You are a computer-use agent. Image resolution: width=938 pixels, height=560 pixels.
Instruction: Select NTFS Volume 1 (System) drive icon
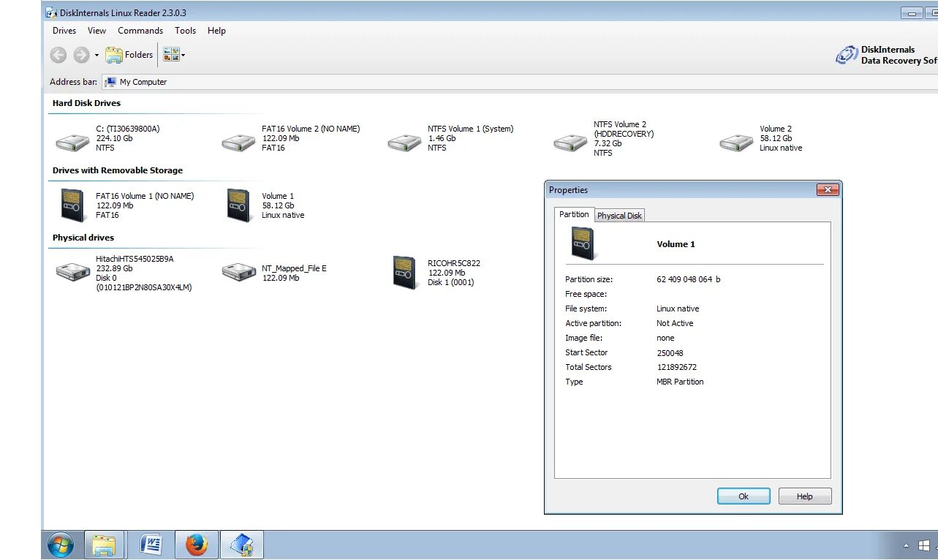click(x=404, y=142)
